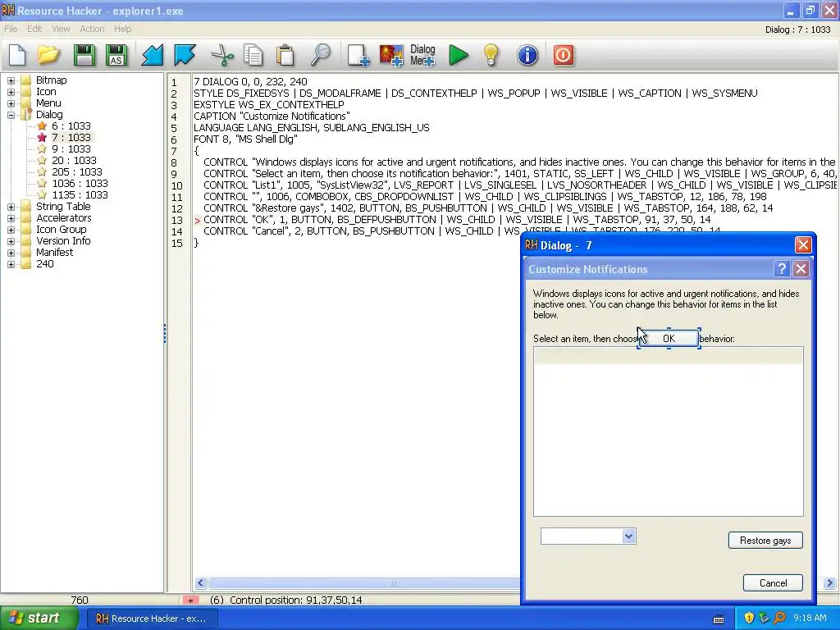Image resolution: width=840 pixels, height=630 pixels.
Task: Click the right blue bookmark arrow icon
Action: [x=185, y=55]
